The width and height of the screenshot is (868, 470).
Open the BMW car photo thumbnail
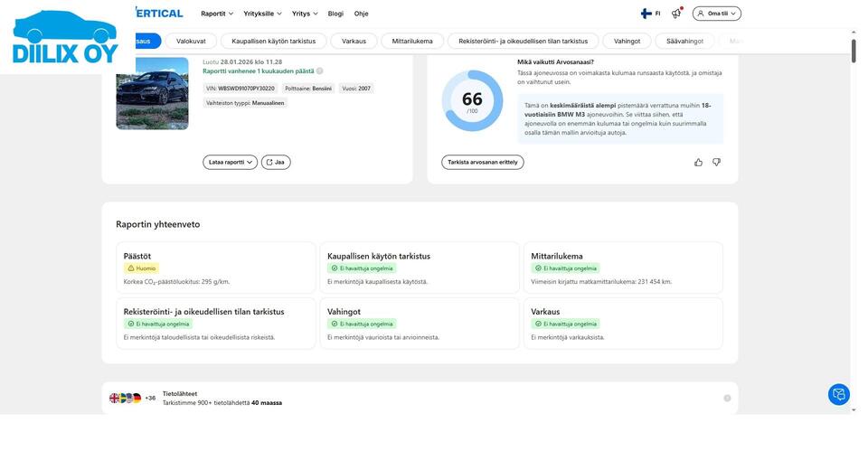152,94
